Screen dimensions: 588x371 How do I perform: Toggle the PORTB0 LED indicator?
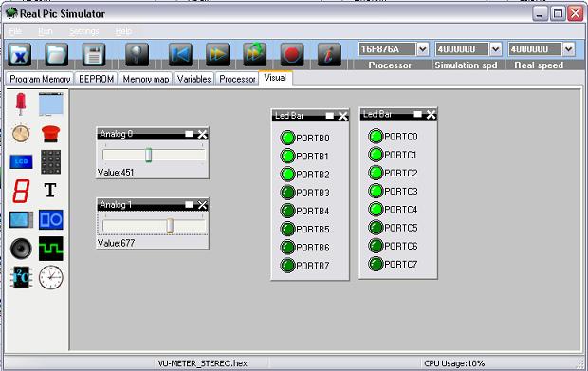point(287,138)
